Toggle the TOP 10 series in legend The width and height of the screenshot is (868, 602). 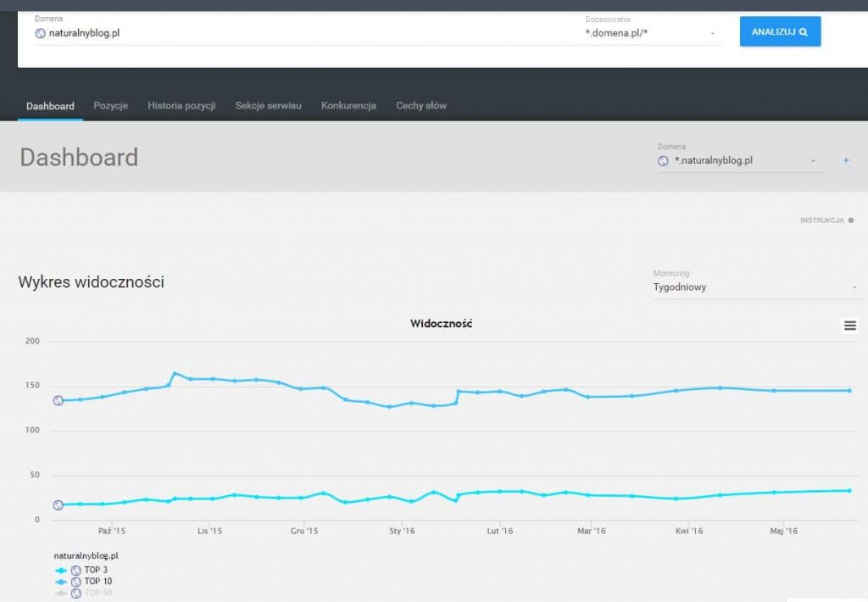(x=98, y=582)
